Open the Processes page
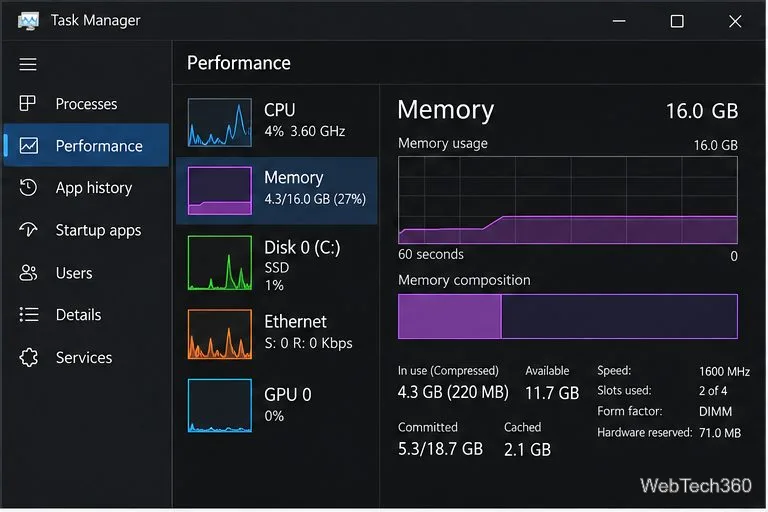 pyautogui.click(x=86, y=104)
